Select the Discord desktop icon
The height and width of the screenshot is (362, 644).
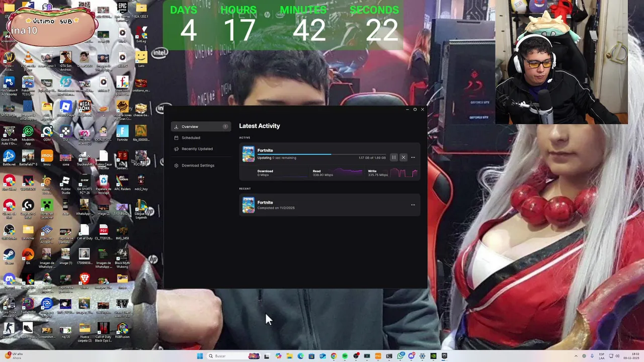[x=9, y=281]
